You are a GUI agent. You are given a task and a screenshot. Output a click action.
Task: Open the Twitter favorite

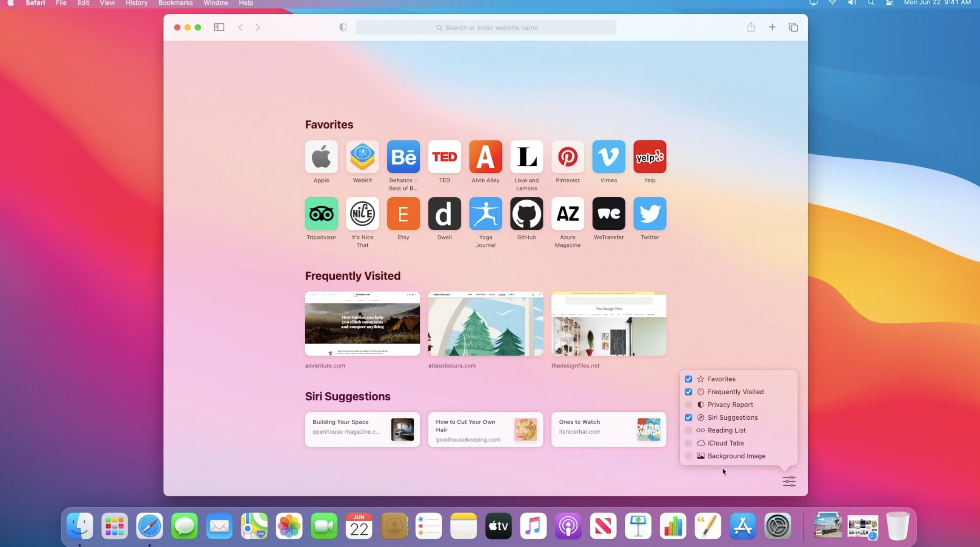(650, 213)
